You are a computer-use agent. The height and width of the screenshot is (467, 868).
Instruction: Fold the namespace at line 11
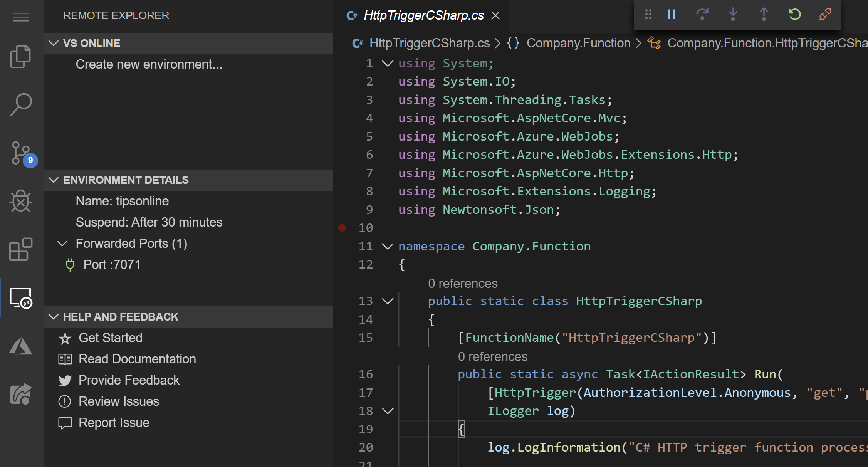tap(388, 246)
